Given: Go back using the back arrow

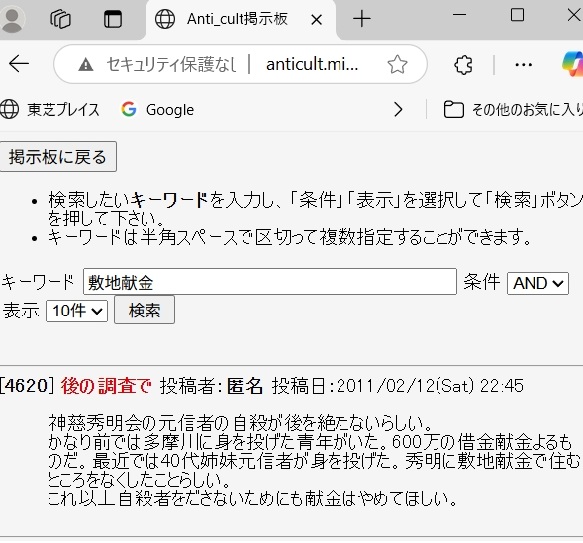Looking at the screenshot, I should click(19, 64).
